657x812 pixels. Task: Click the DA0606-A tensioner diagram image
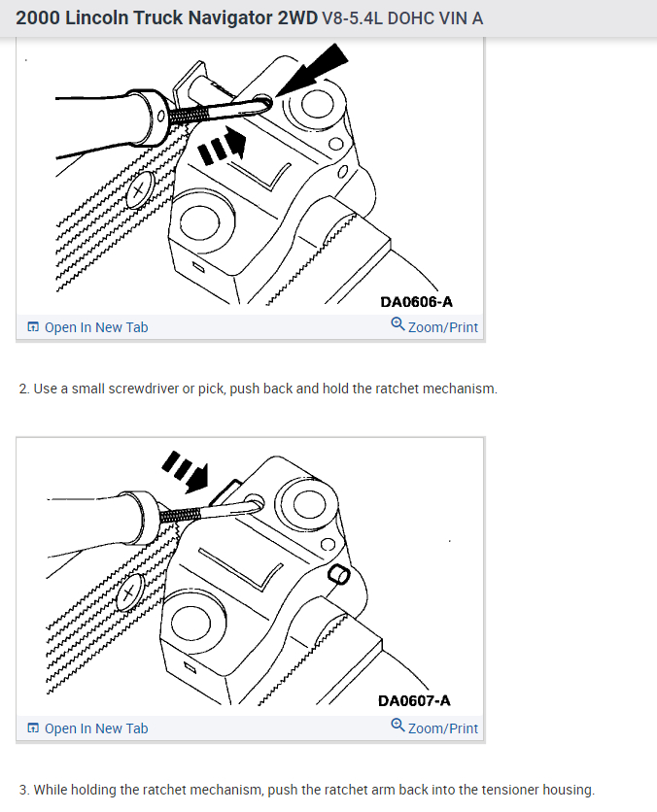pos(250,175)
